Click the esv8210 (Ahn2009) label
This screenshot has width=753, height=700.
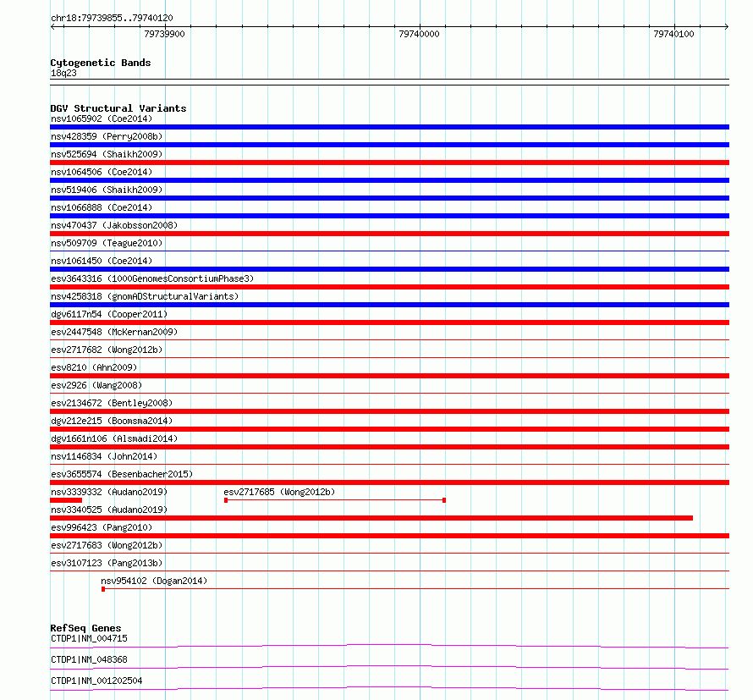(x=94, y=367)
